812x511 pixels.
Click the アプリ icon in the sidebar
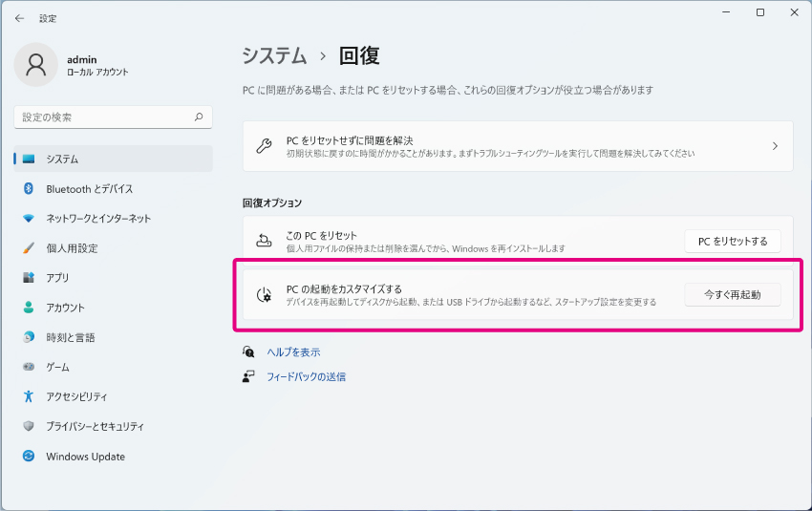pos(29,278)
